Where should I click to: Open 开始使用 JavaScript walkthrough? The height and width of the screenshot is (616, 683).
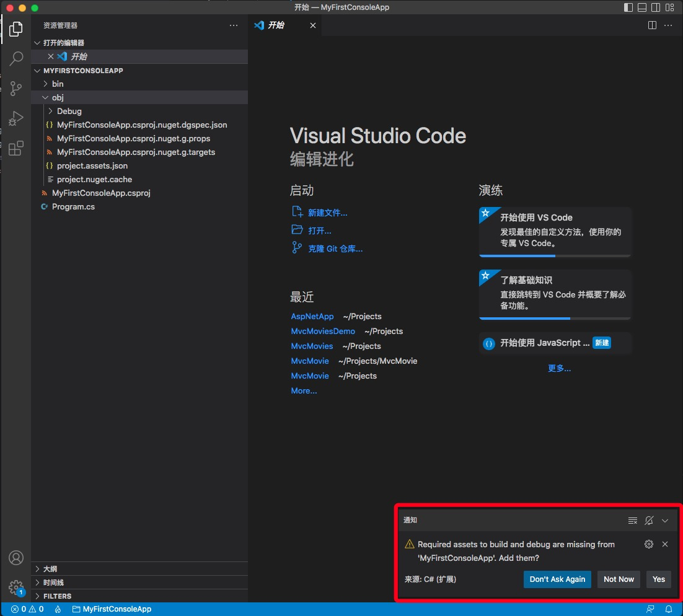tap(555, 343)
